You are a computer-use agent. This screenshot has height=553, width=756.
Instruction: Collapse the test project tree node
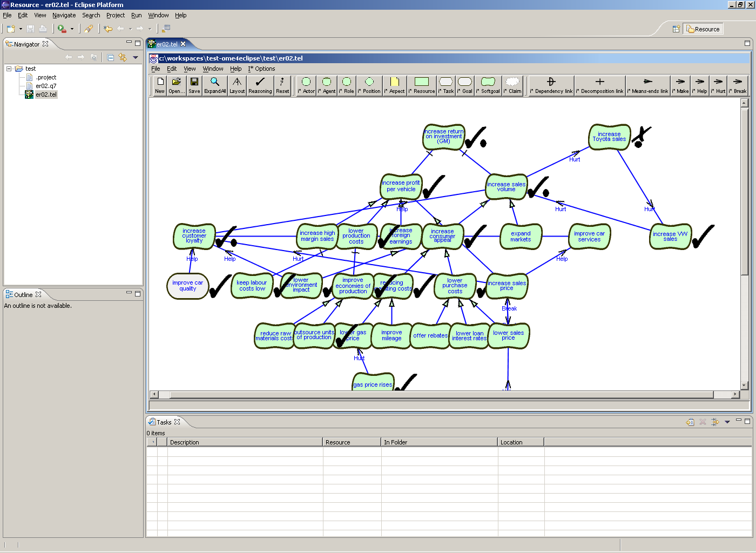(x=9, y=69)
